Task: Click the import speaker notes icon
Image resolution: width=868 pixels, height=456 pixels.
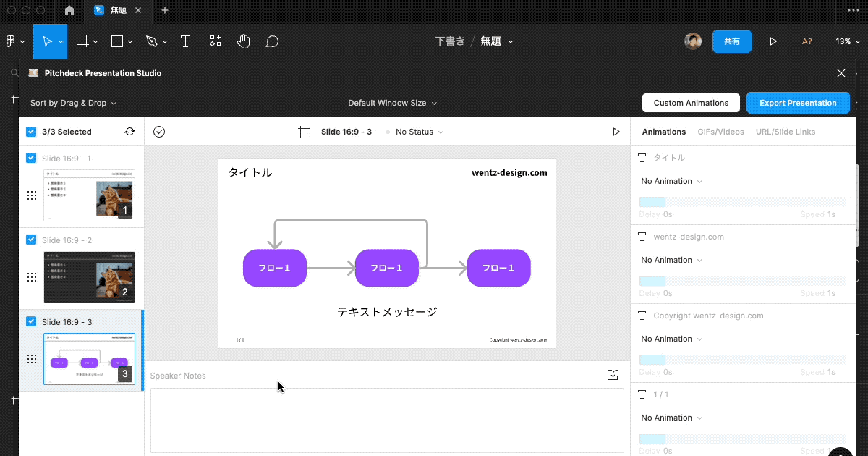Action: pyautogui.click(x=613, y=374)
